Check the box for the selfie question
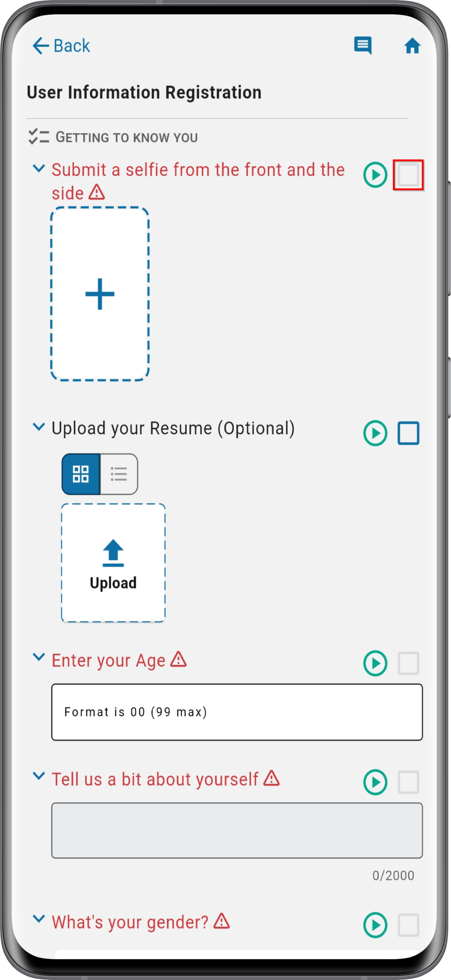This screenshot has height=980, width=451. [x=408, y=175]
